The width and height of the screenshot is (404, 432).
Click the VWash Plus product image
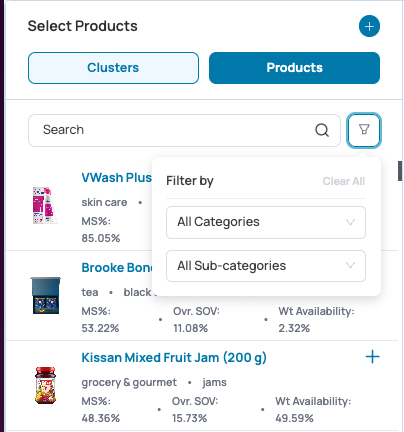coord(45,206)
